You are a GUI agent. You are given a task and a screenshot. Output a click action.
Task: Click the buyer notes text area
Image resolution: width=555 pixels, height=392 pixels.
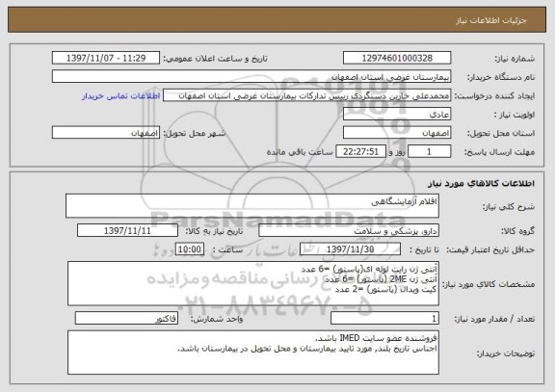pyautogui.click(x=253, y=353)
